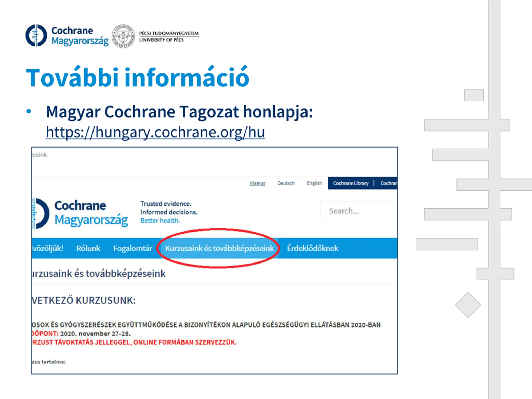Viewport: 532px width, 399px height.
Task: Switch website language to English
Action: pyautogui.click(x=314, y=183)
